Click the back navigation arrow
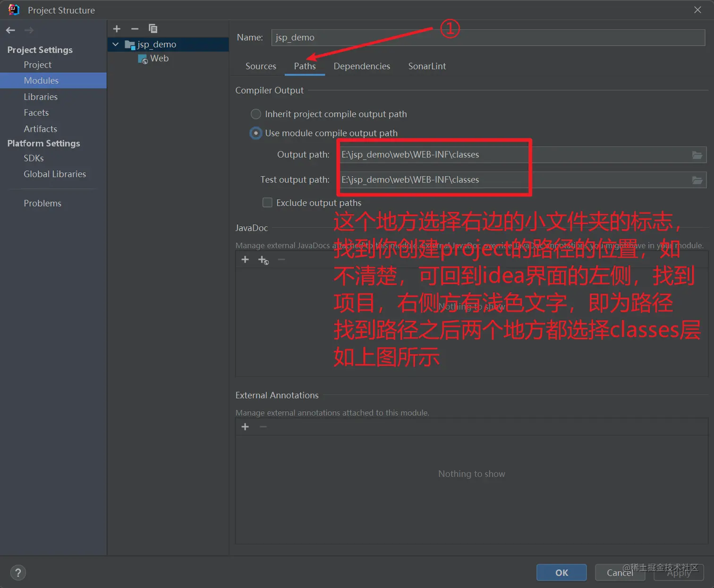 point(10,30)
